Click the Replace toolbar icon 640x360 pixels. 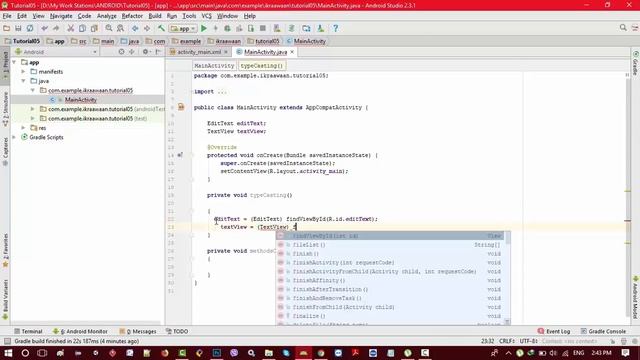(120, 28)
